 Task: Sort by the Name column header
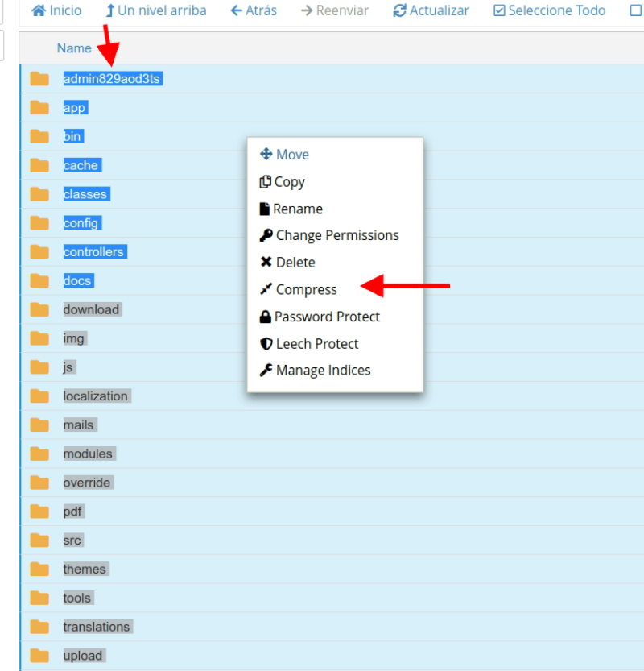tap(74, 48)
